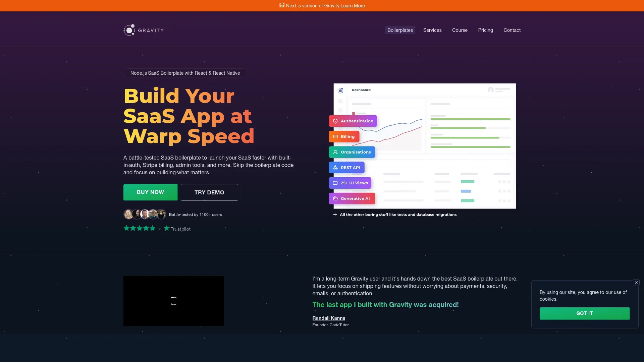Click the Generative AI robot icon
This screenshot has height=362, width=644.
coord(335,198)
